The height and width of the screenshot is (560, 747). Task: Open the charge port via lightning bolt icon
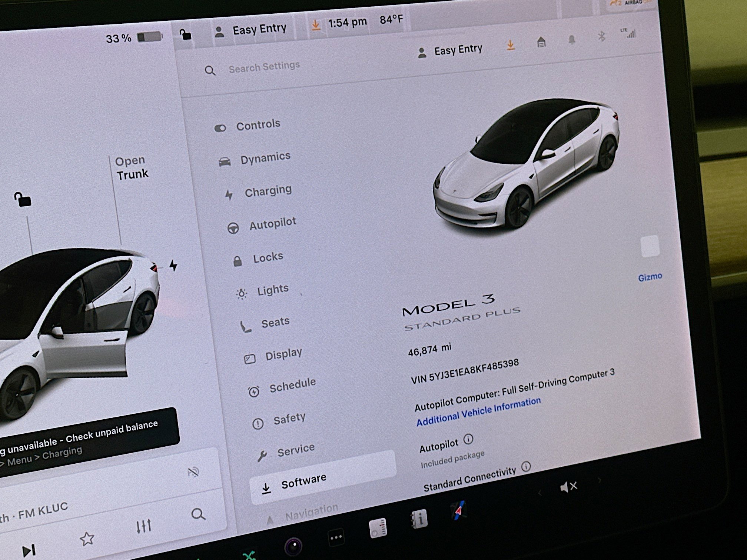coord(173,265)
